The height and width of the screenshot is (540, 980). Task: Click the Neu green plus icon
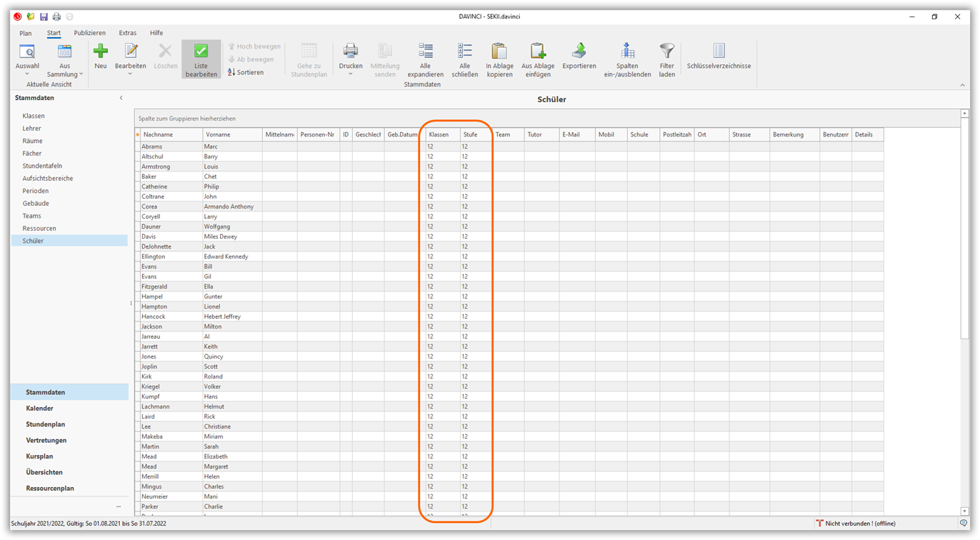[x=101, y=51]
